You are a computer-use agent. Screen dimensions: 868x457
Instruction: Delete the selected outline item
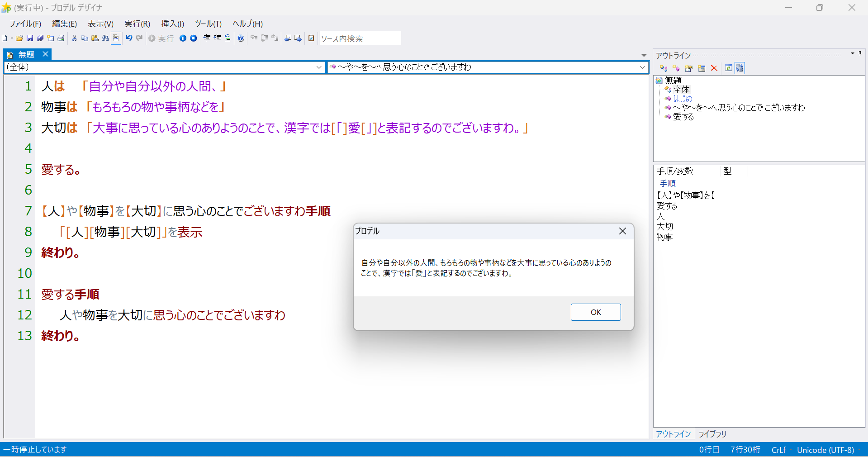714,68
